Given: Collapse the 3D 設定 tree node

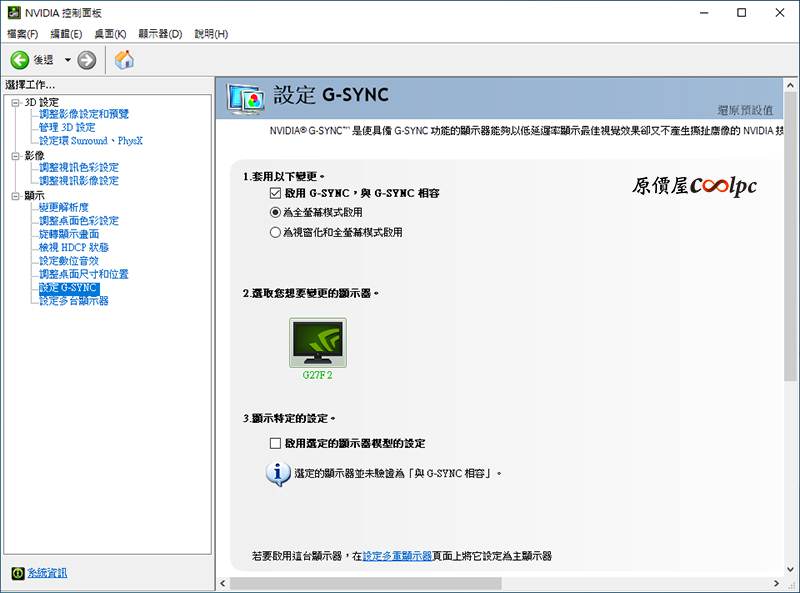Looking at the screenshot, I should pyautogui.click(x=16, y=103).
